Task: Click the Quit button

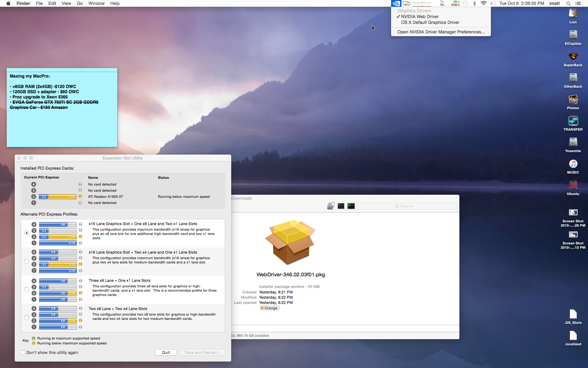Action: (x=166, y=352)
